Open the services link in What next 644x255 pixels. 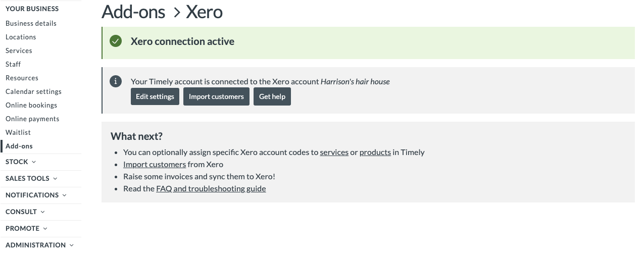[x=334, y=152]
